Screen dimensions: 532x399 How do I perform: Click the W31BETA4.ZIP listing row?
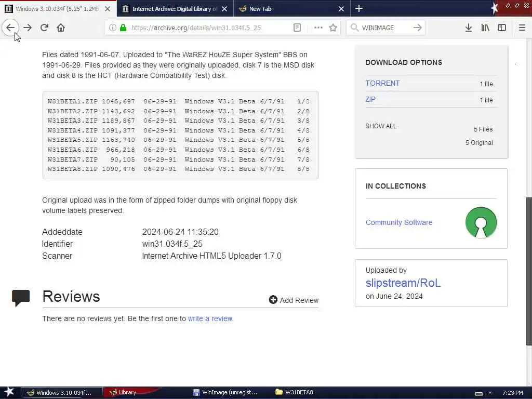coord(179,130)
